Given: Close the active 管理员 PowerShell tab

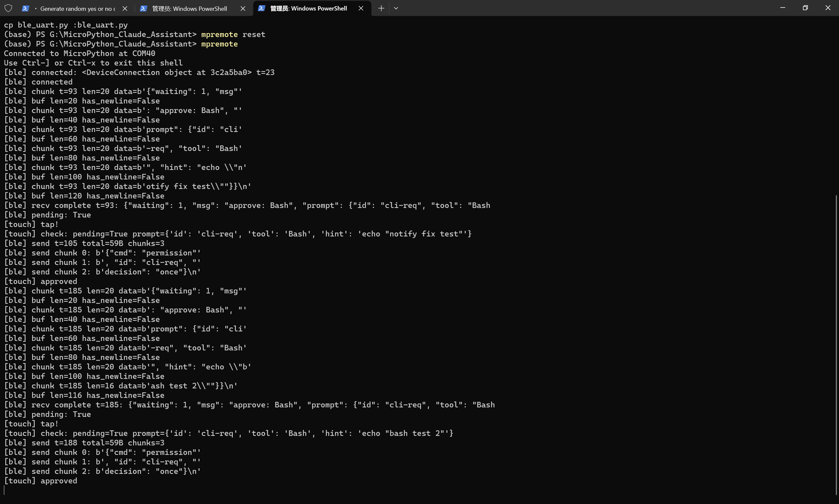Looking at the screenshot, I should 361,9.
